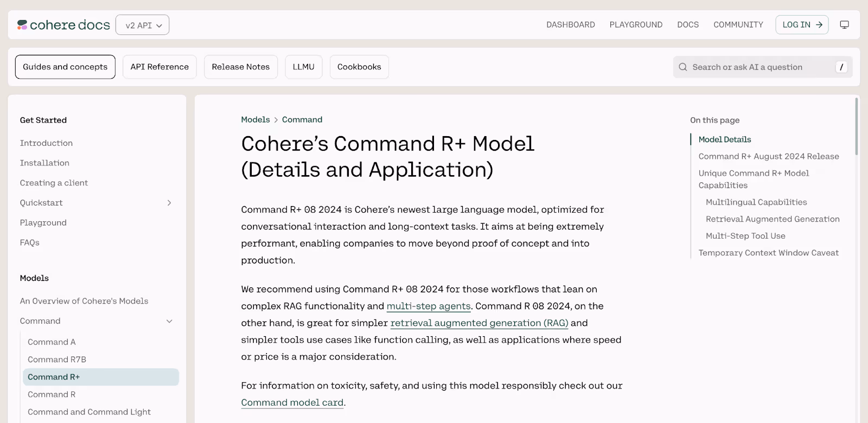
Task: Open Quickstart in the sidebar
Action: coord(41,203)
